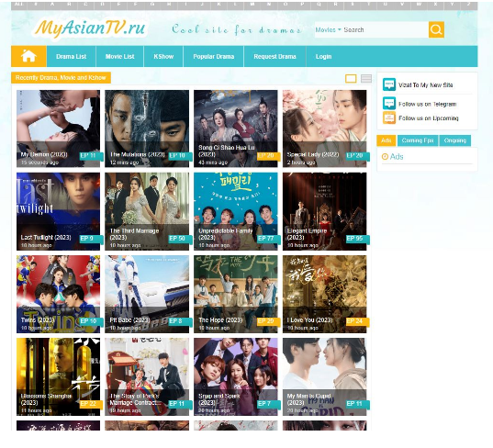This screenshot has width=493, height=448.
Task: Click EP 8 badge on Pit Babe
Action: click(x=180, y=321)
